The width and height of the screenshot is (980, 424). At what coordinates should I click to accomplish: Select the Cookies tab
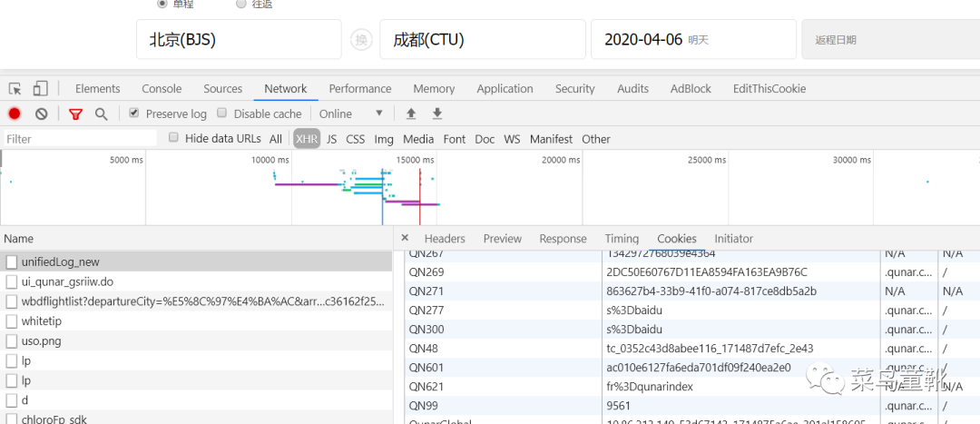point(677,238)
